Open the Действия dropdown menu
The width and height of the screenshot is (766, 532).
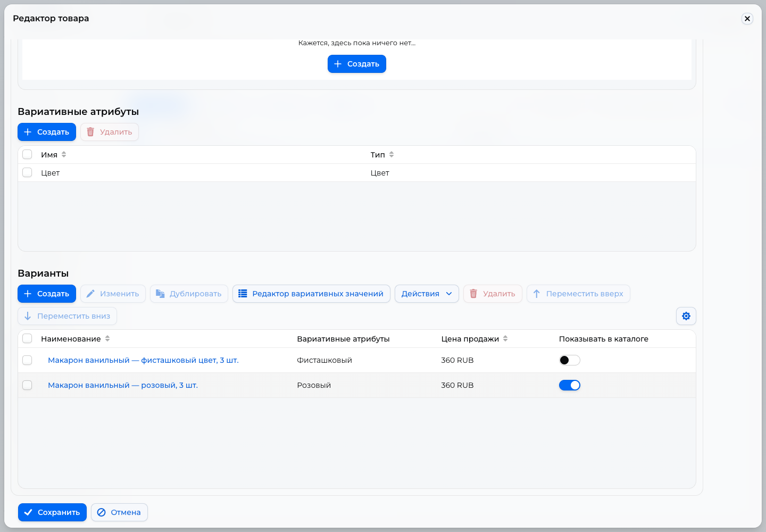coord(427,294)
